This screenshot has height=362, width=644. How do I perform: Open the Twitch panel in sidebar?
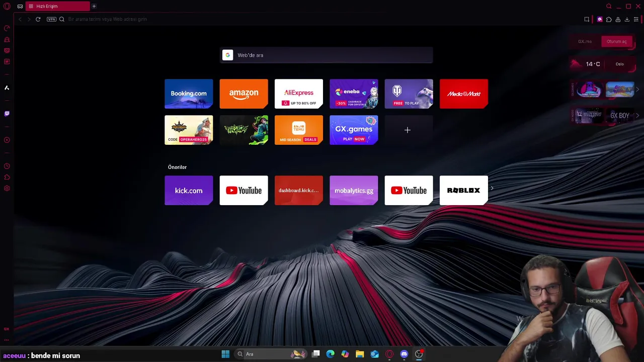[x=7, y=114]
